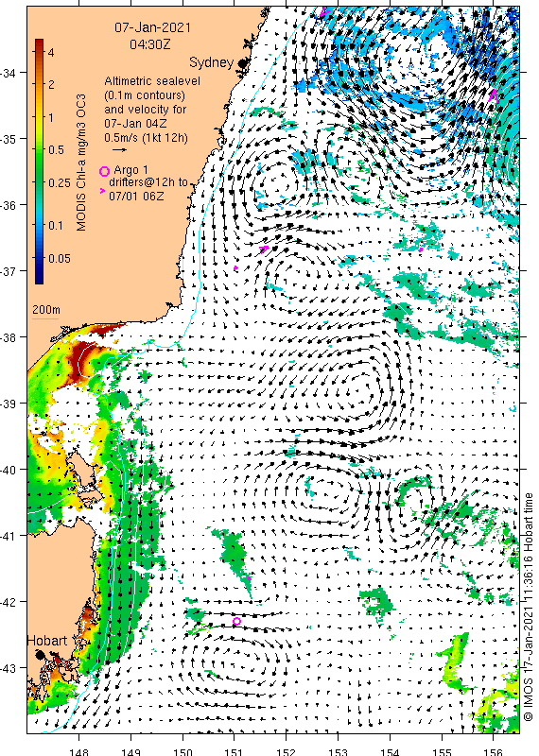Click the -43 latitude axis label
This screenshot has width=539, height=756.
click(x=8, y=668)
